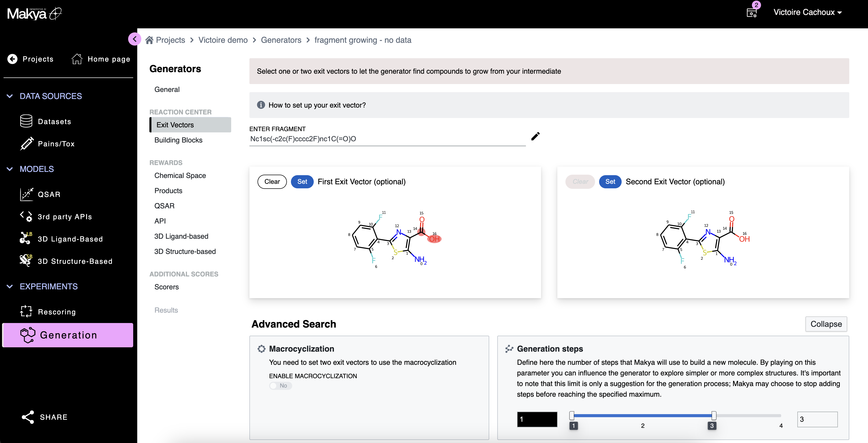The height and width of the screenshot is (443, 868).
Task: Open Datasets from database icon
Action: [x=26, y=121]
